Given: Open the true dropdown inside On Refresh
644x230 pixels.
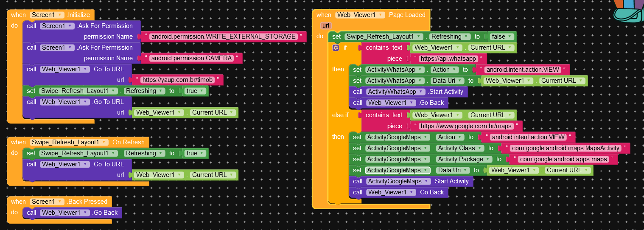Looking at the screenshot, I should tap(196, 153).
